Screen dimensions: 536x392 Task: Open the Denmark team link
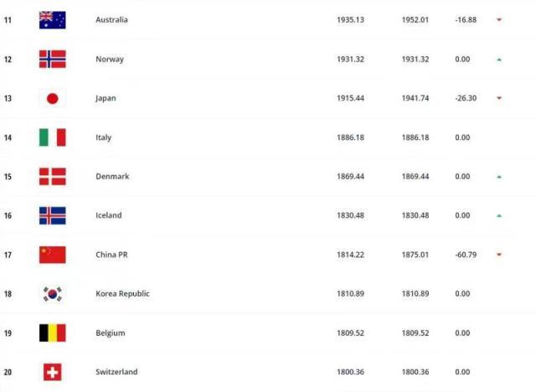[x=111, y=177]
